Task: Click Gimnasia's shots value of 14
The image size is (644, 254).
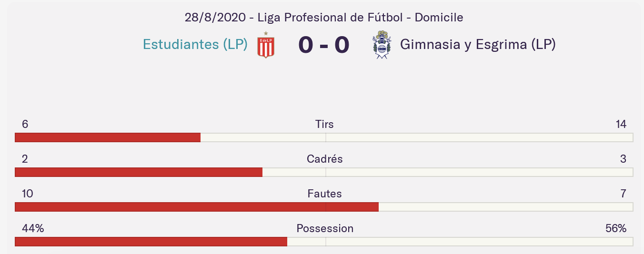Action: (x=621, y=125)
